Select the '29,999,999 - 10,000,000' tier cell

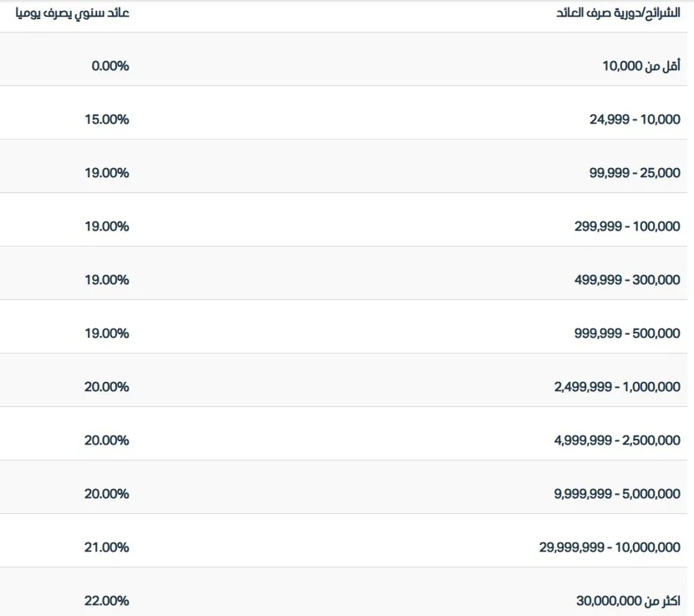click(x=610, y=547)
